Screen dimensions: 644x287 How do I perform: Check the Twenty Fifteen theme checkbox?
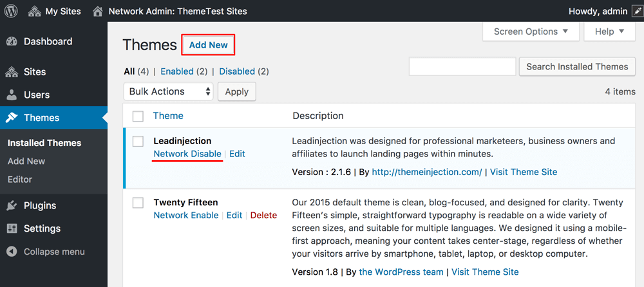pyautogui.click(x=138, y=203)
